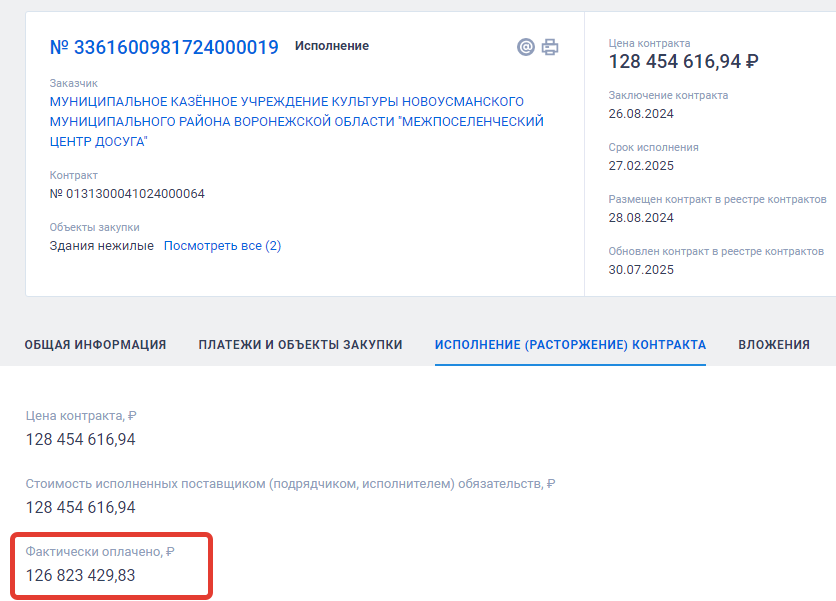Click the registry placement date 28.08.2024
Image resolution: width=836 pixels, height=601 pixels.
(x=641, y=218)
